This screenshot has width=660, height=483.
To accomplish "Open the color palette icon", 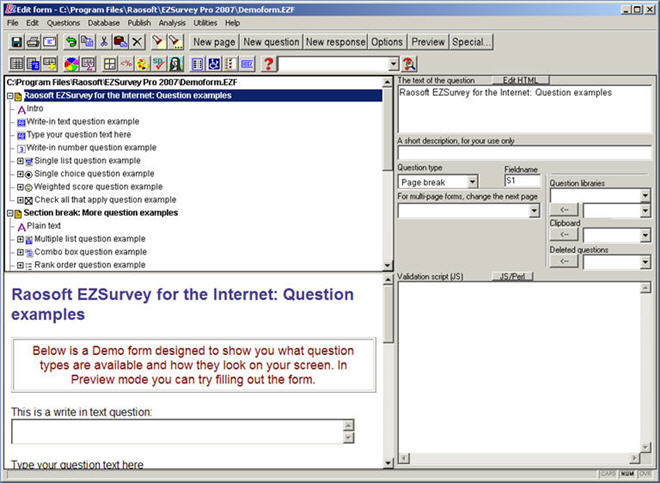I will (x=142, y=64).
